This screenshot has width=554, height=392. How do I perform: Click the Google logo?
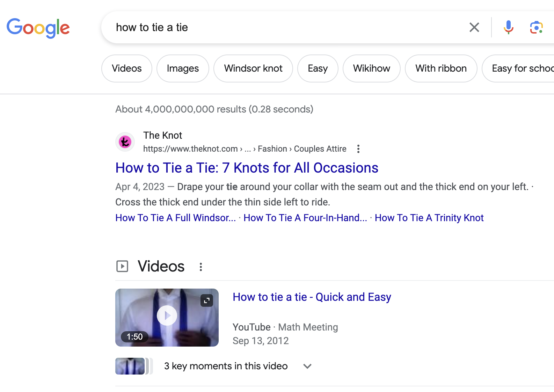tap(38, 28)
